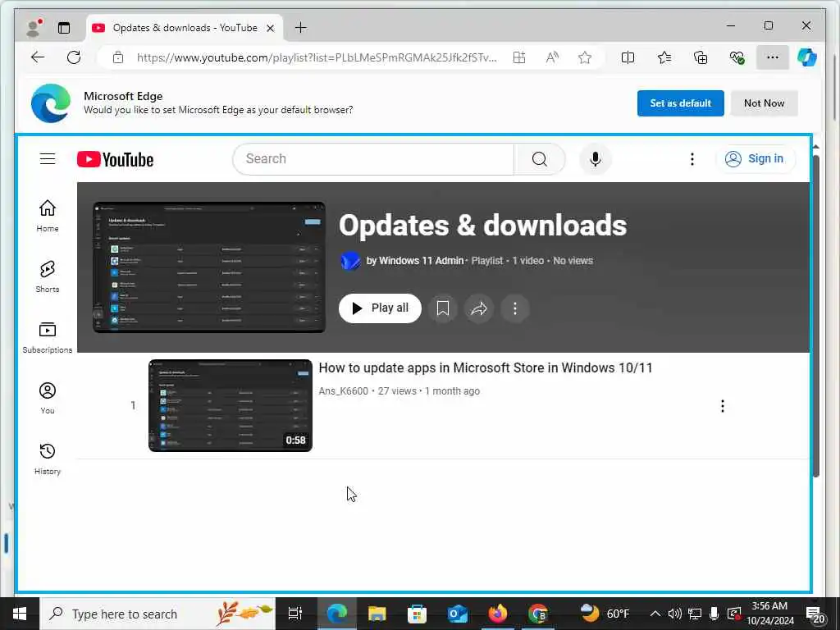Image resolution: width=840 pixels, height=630 pixels.
Task: Open action menu for the Microsoft Store video
Action: coord(722,406)
